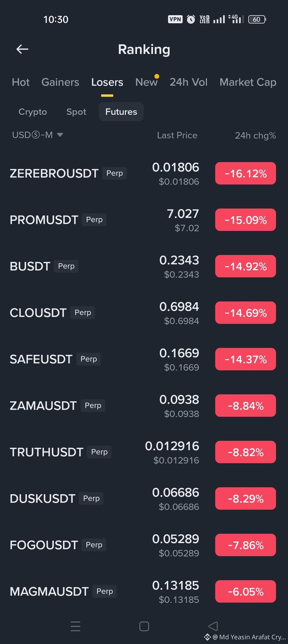Sort by 24h chg% column
This screenshot has height=644, width=288.
point(255,135)
